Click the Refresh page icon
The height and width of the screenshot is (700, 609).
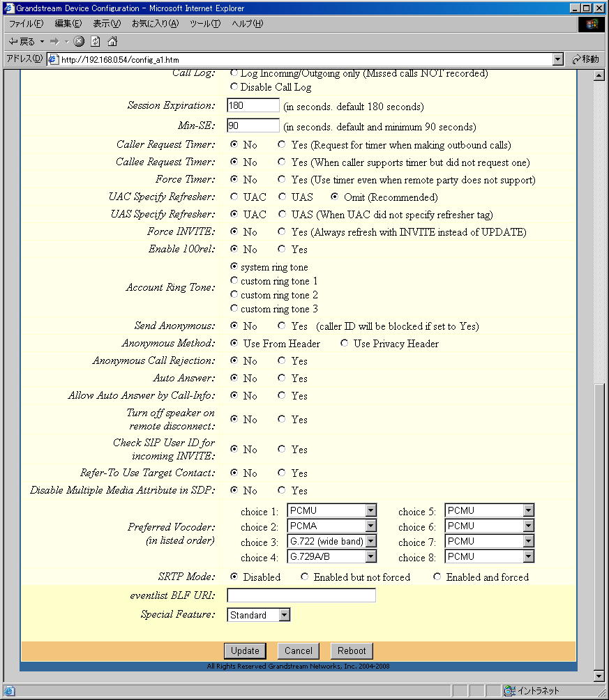coord(96,41)
